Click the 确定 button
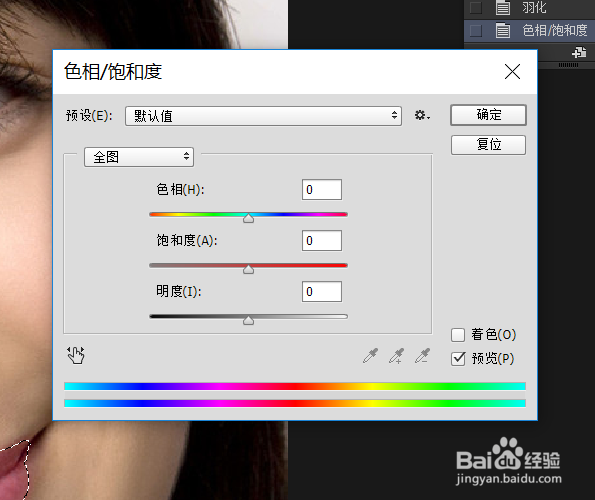 [x=488, y=115]
